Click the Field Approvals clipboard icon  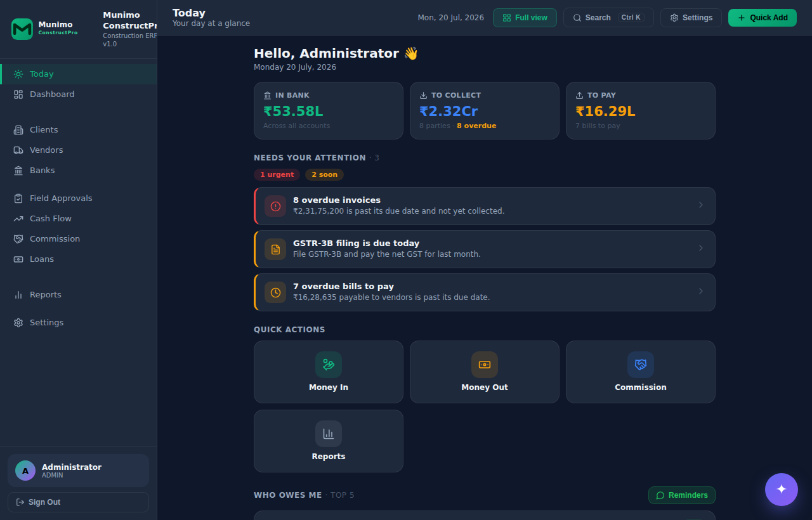tap(18, 198)
